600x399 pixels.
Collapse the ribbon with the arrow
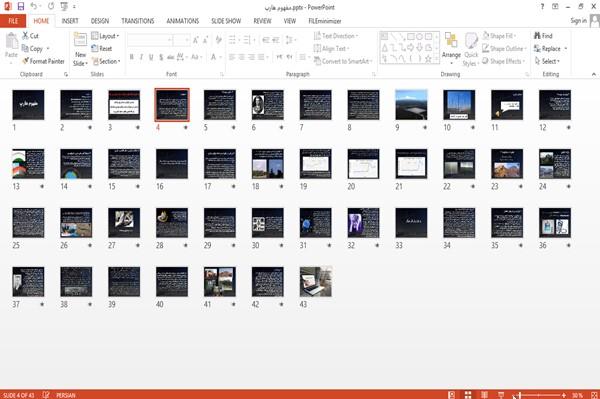[x=593, y=74]
